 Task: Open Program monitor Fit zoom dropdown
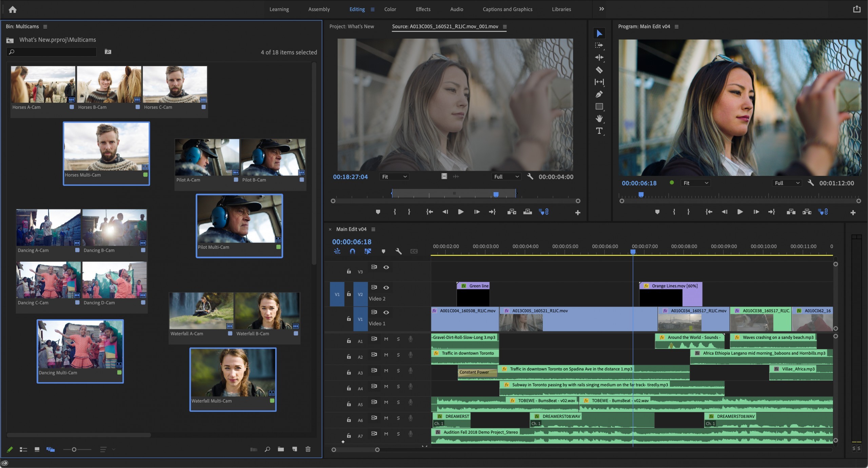pyautogui.click(x=696, y=183)
